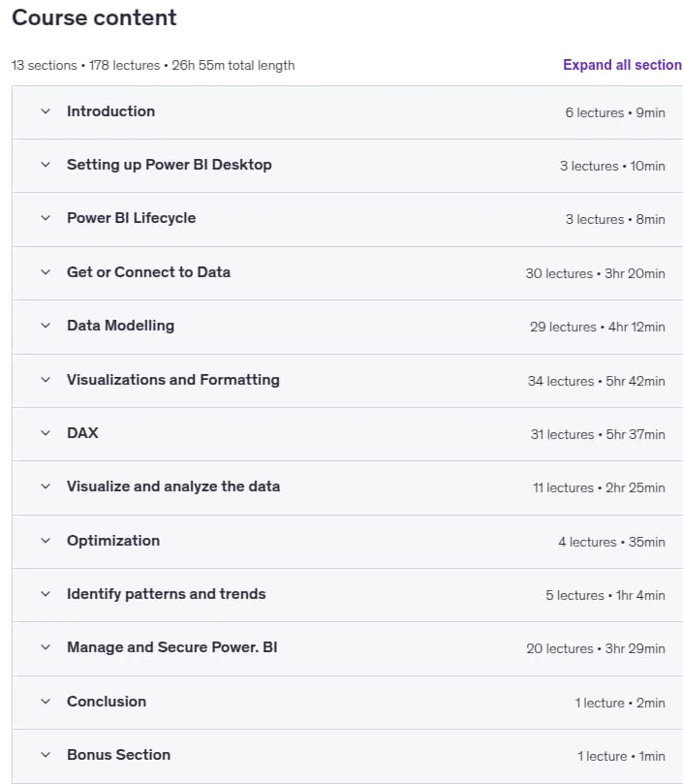Expand the Data Modelling chevron arrow
Viewport: 683px width, 784px height.
pos(46,326)
